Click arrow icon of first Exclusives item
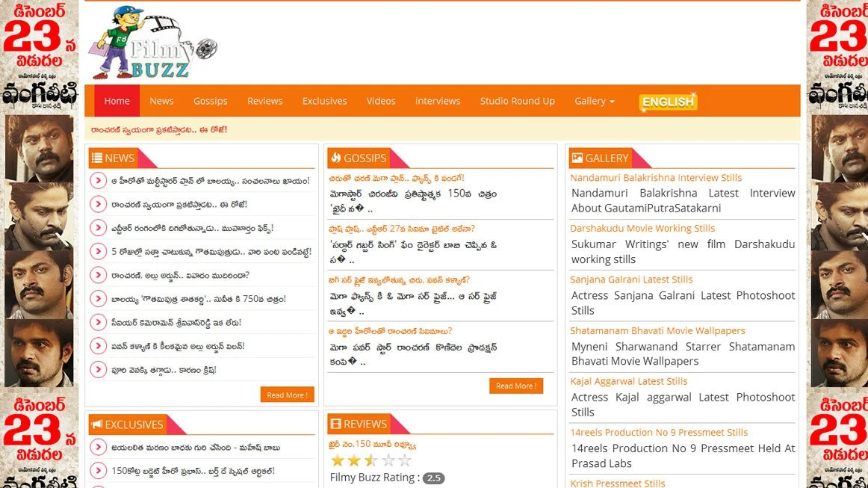This screenshot has width=868, height=488. pos(98,448)
